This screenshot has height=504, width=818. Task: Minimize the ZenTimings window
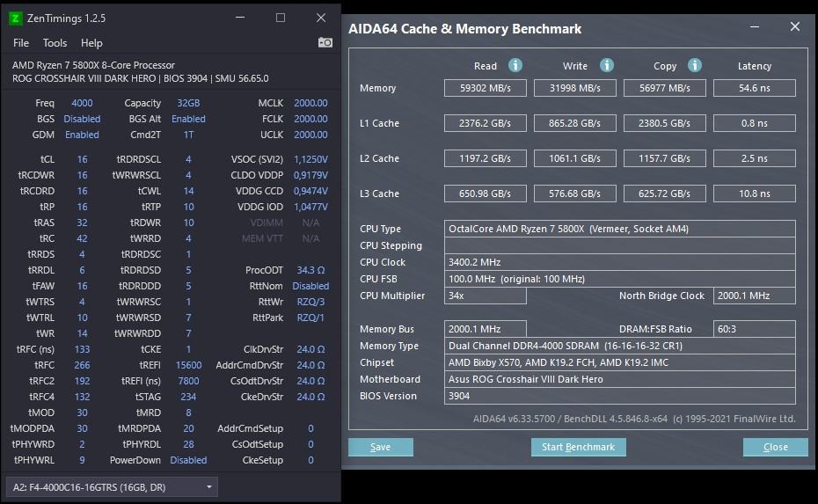[240, 18]
